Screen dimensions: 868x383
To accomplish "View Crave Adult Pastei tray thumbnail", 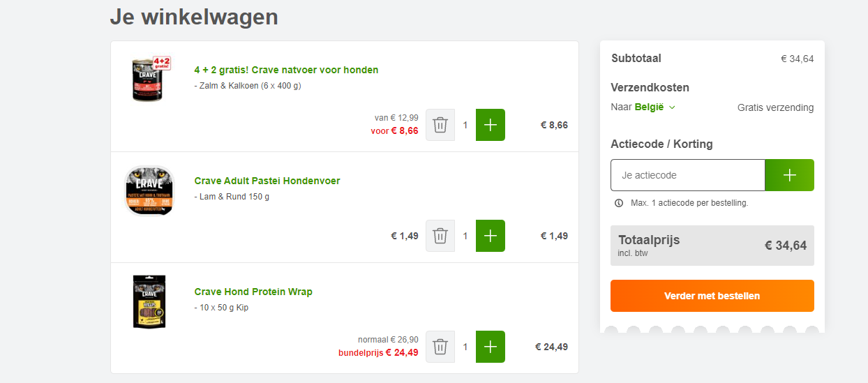I will [149, 190].
